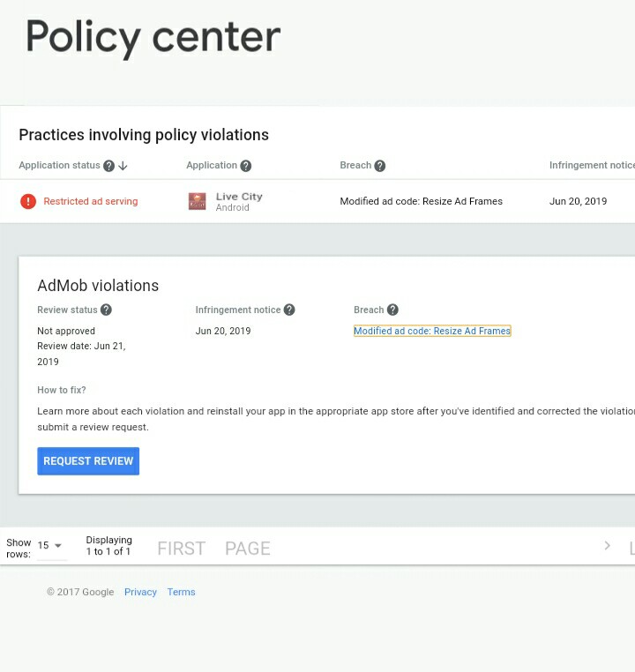Click the Application status column header
The width and height of the screenshot is (635, 672).
pos(59,166)
